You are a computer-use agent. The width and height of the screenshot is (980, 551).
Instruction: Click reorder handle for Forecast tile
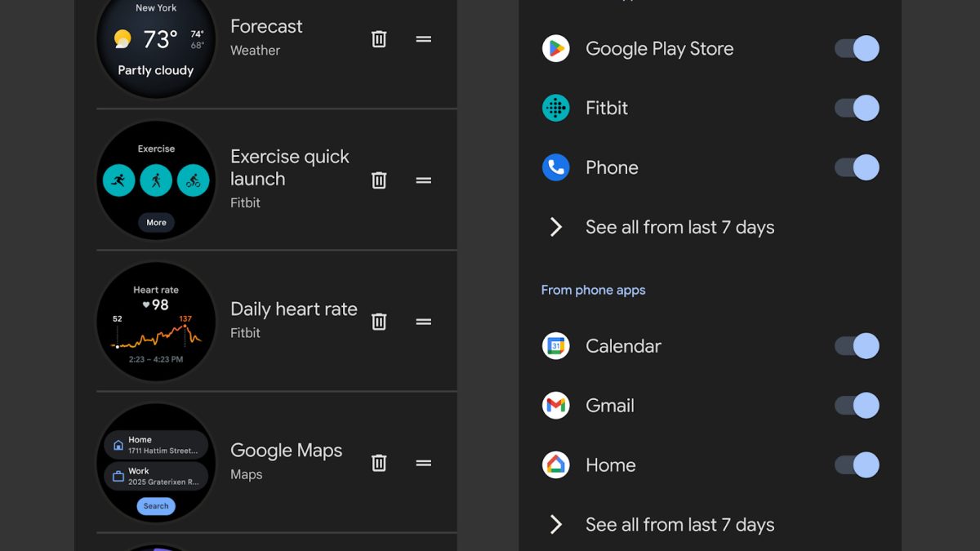[423, 39]
